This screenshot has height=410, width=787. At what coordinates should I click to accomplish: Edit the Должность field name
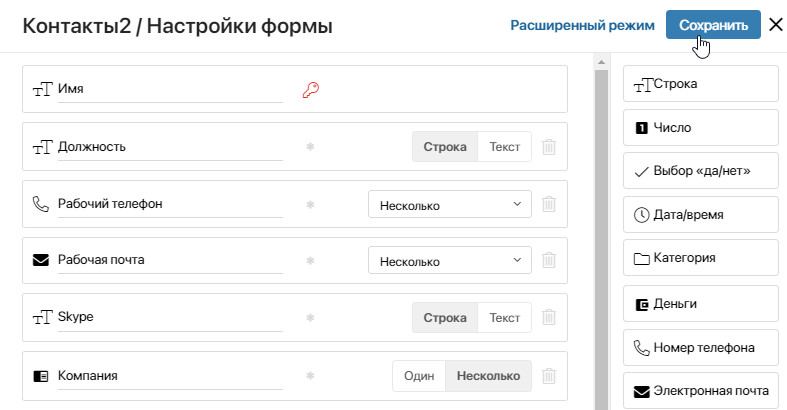click(170, 147)
